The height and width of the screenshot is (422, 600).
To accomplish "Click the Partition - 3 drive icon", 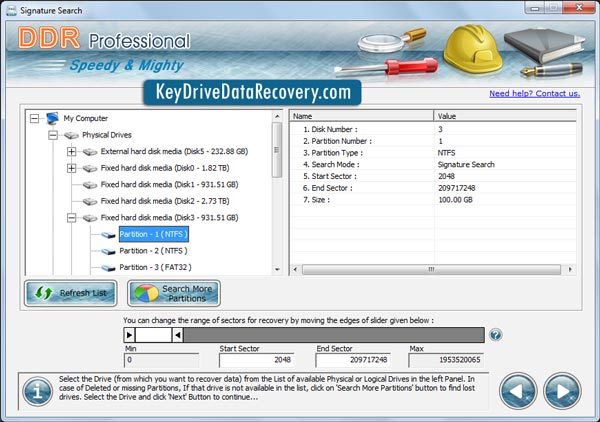I will pos(108,268).
